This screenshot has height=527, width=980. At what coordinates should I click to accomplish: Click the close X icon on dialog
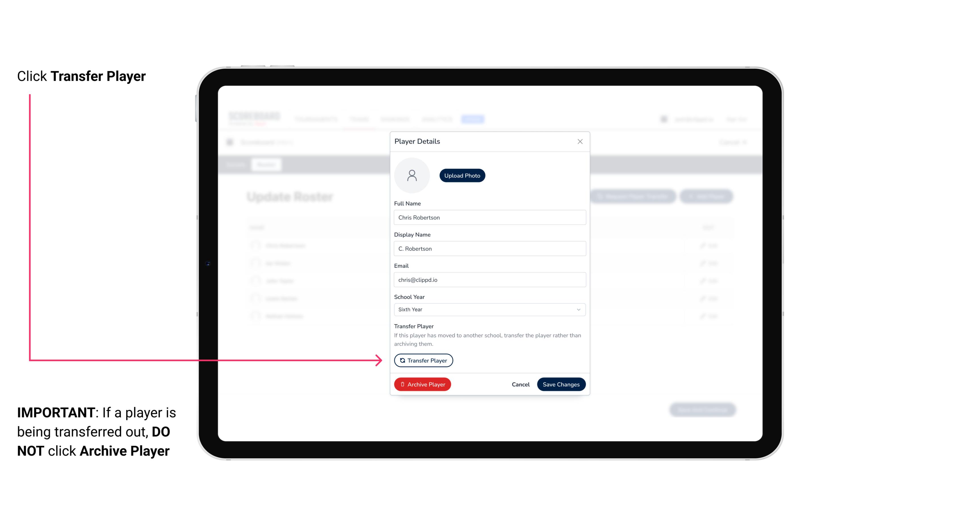[579, 142]
